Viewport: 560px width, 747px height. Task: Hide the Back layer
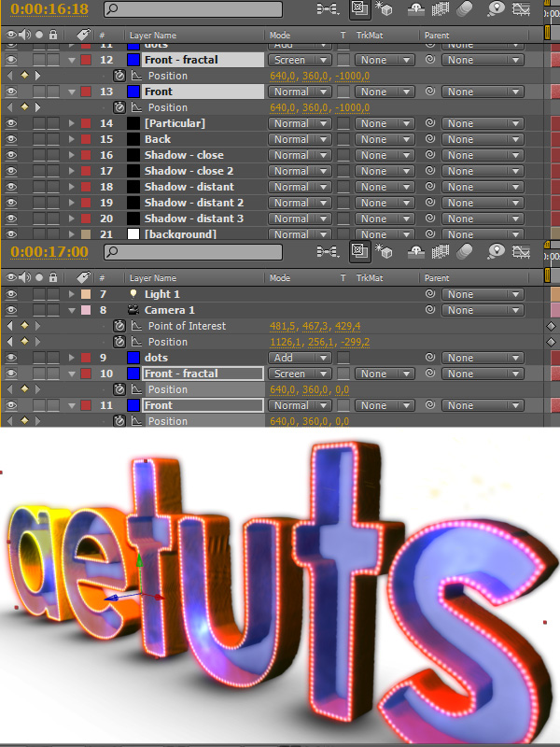[x=11, y=139]
